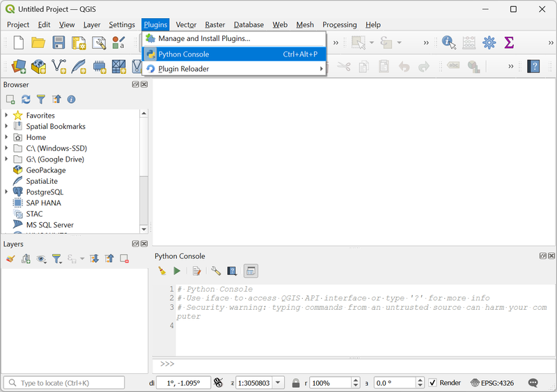The height and width of the screenshot is (392, 557).
Task: Increase the rotation value with the up stepper
Action: 421,380
